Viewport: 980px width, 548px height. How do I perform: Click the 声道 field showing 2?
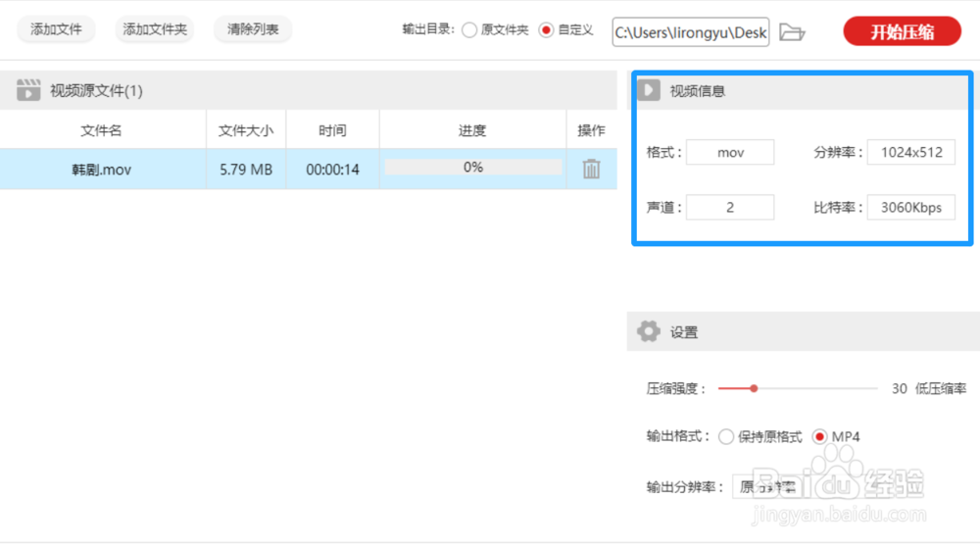(x=730, y=208)
